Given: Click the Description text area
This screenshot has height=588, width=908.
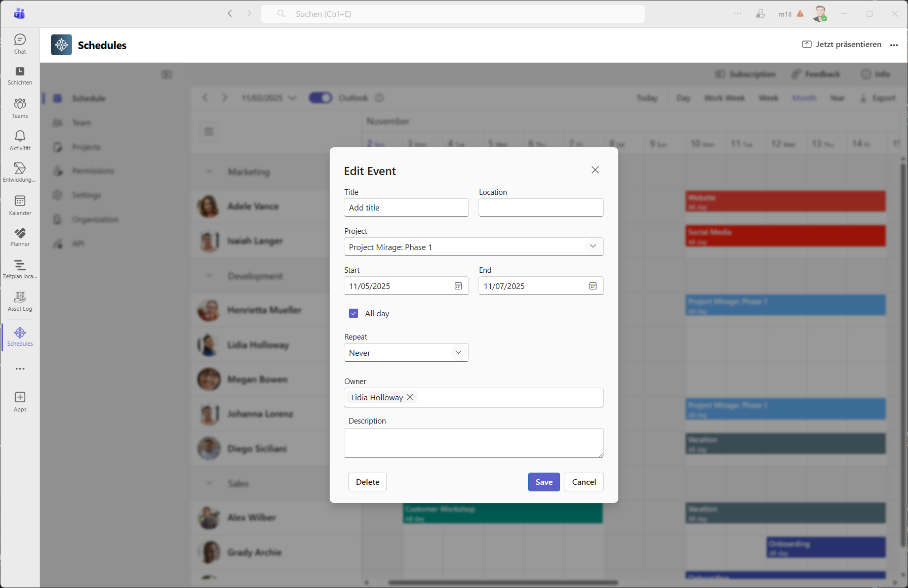Looking at the screenshot, I should tap(473, 443).
